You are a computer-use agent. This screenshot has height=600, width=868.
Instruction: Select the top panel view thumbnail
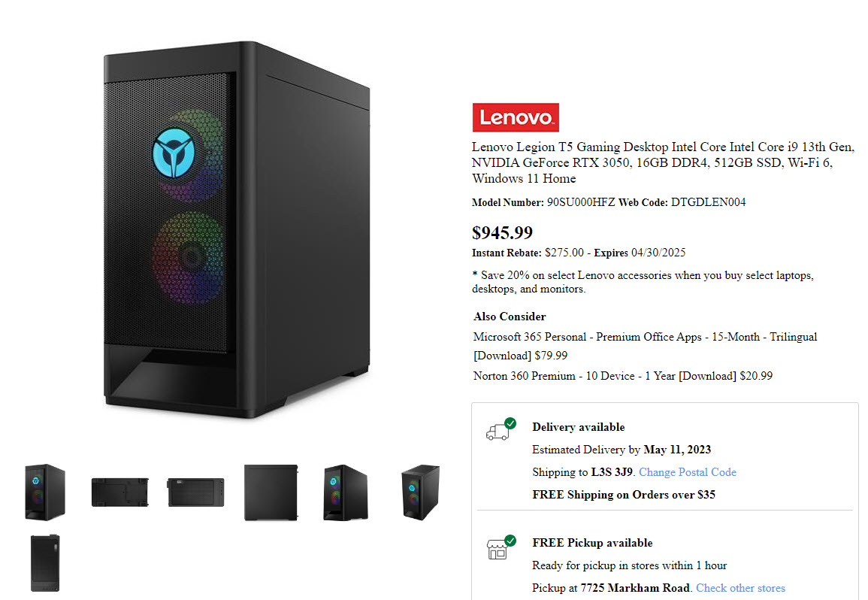pos(120,492)
